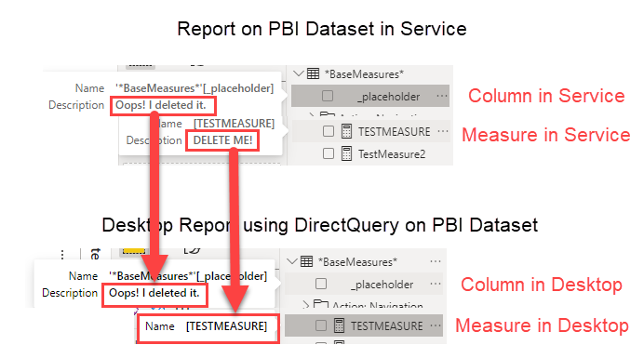Click the TESTMEASURE calculator icon in Service fields
Viewport: 644px width, 345px height.
point(346,131)
